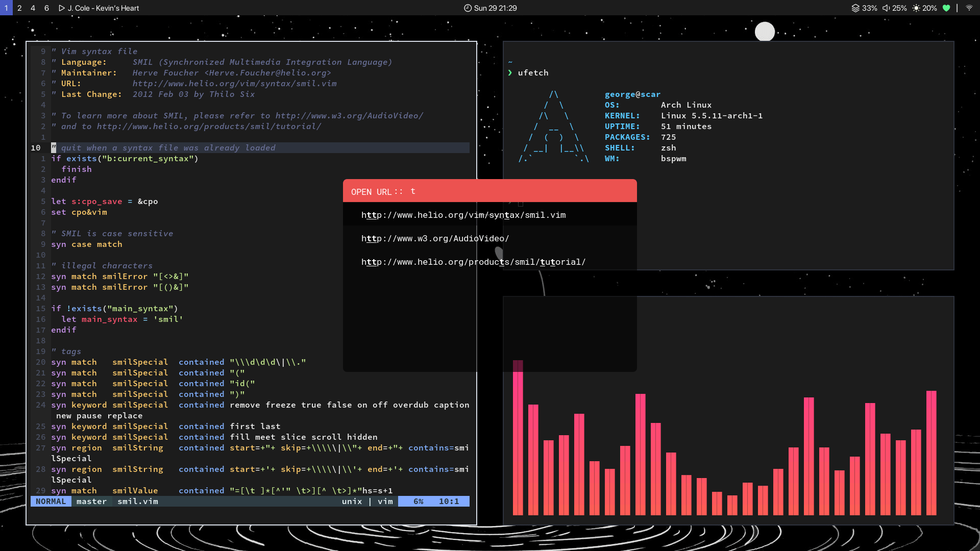
Task: Click the WM value bspwm
Action: tap(674, 159)
